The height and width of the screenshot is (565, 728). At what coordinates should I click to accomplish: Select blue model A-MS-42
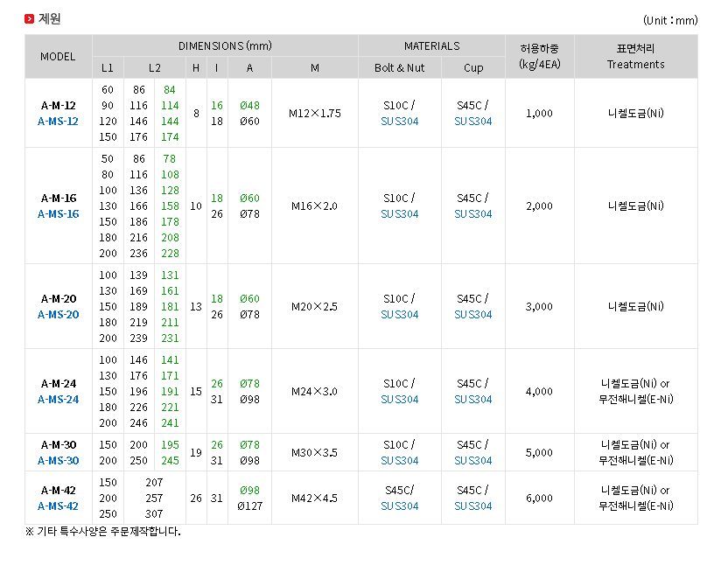(58, 506)
